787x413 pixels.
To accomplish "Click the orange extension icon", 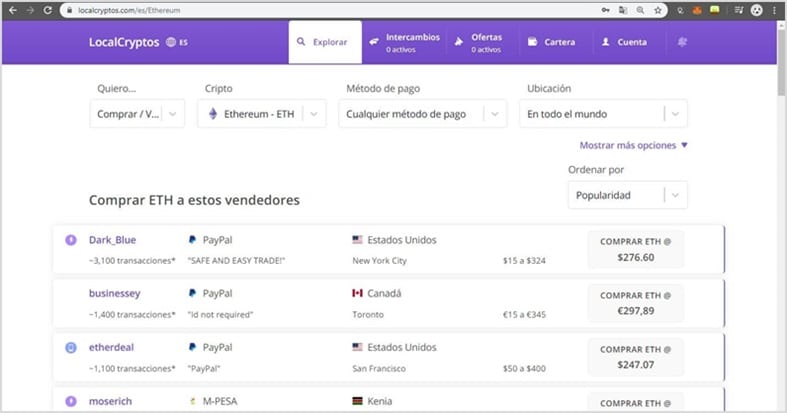I will click(697, 10).
